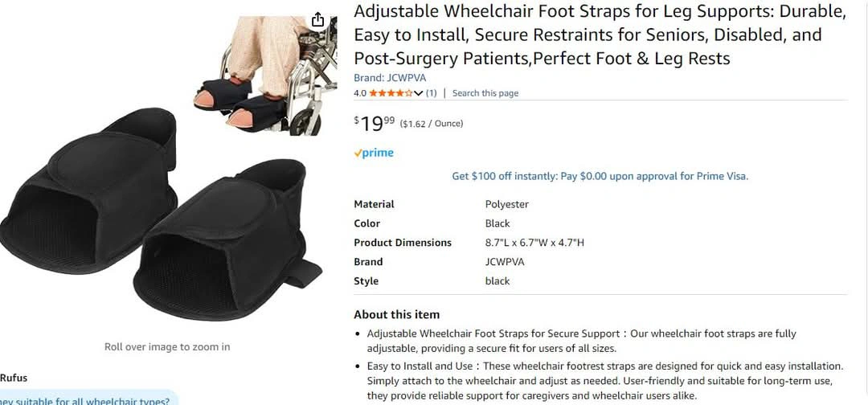Click the right foot strap with side tab
Screen dimensions: 868x405
pyautogui.click(x=227, y=239)
